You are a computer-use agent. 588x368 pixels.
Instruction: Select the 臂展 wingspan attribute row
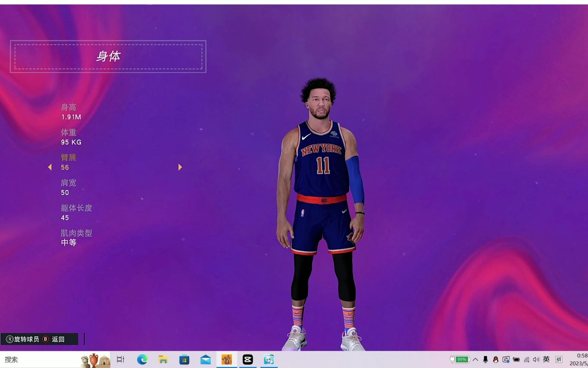(115, 163)
